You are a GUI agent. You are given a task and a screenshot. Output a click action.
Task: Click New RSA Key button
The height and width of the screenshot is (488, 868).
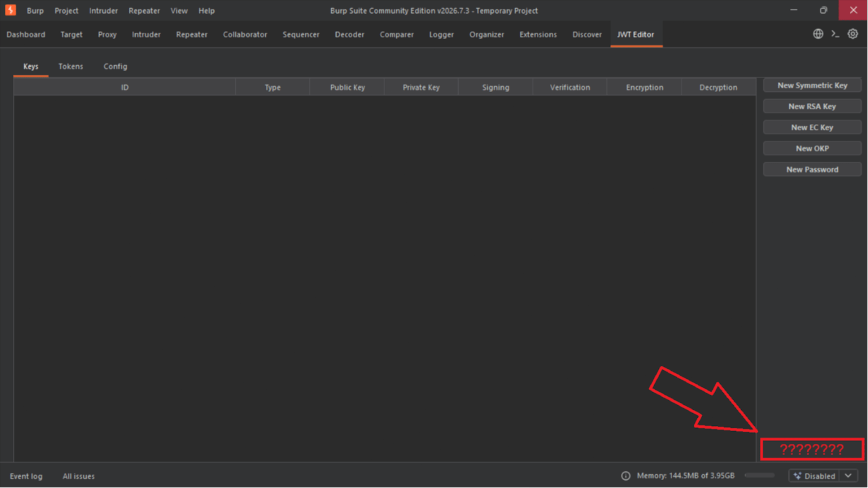812,106
